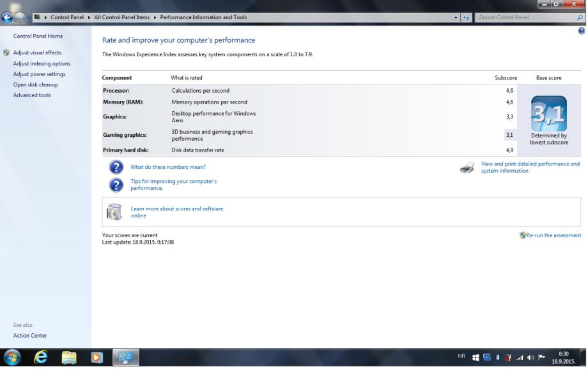Select All Control Panel Items breadcrumb
Screen dimensions: 588x369
click(122, 17)
